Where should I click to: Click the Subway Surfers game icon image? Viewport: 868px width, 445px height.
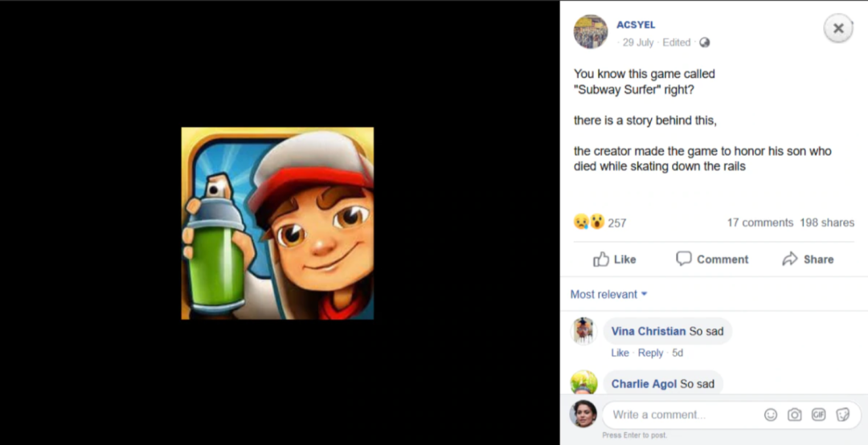point(277,223)
